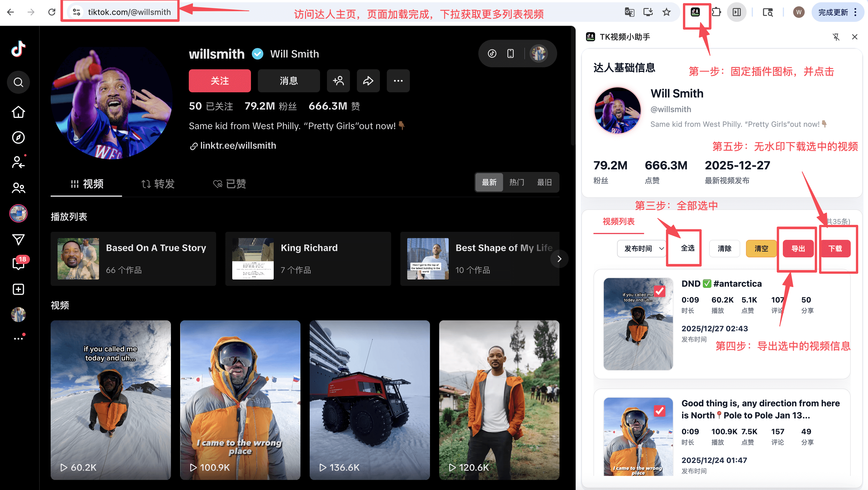Open the 发布时间 sort dropdown
Image resolution: width=868 pixels, height=490 pixels.
point(641,248)
